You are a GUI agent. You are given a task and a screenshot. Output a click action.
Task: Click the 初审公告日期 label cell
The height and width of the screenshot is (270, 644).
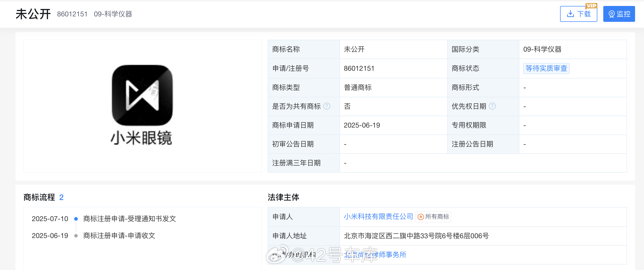click(x=303, y=144)
